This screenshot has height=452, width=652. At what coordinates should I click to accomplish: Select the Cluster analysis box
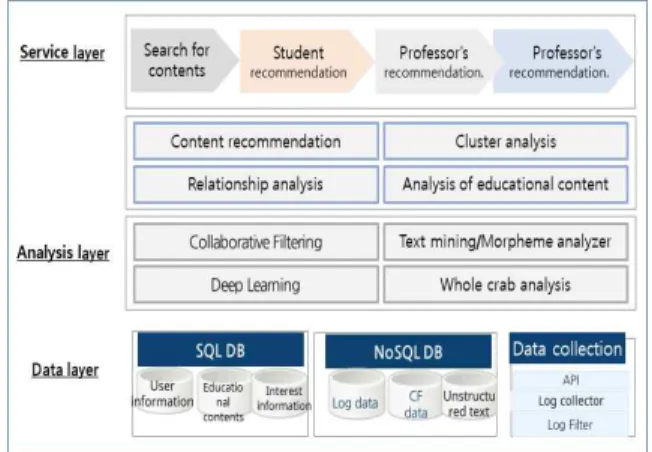[506, 141]
